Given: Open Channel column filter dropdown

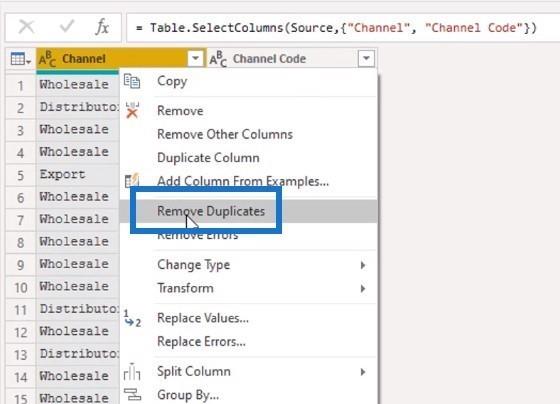Looking at the screenshot, I should (x=195, y=58).
